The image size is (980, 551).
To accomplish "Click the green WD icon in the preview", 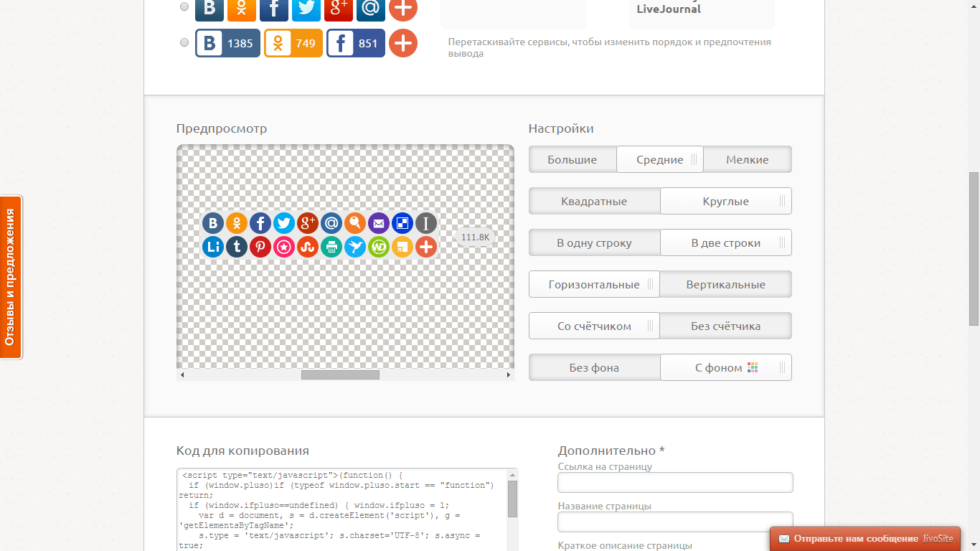I will [x=379, y=247].
